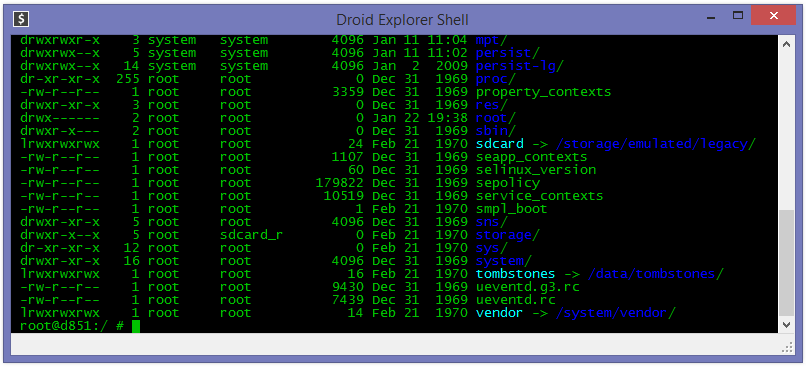806x368 pixels.
Task: Click the scrollbar up arrow
Action: click(786, 45)
